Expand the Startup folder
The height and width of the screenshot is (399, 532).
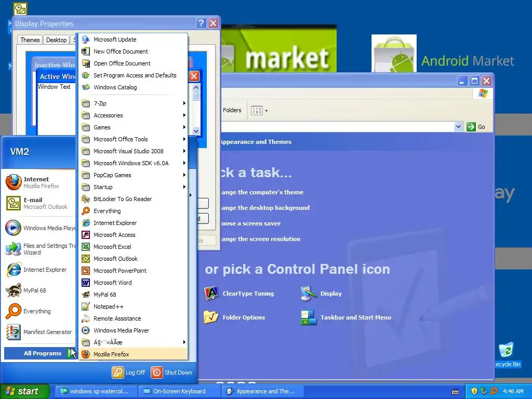[134, 187]
